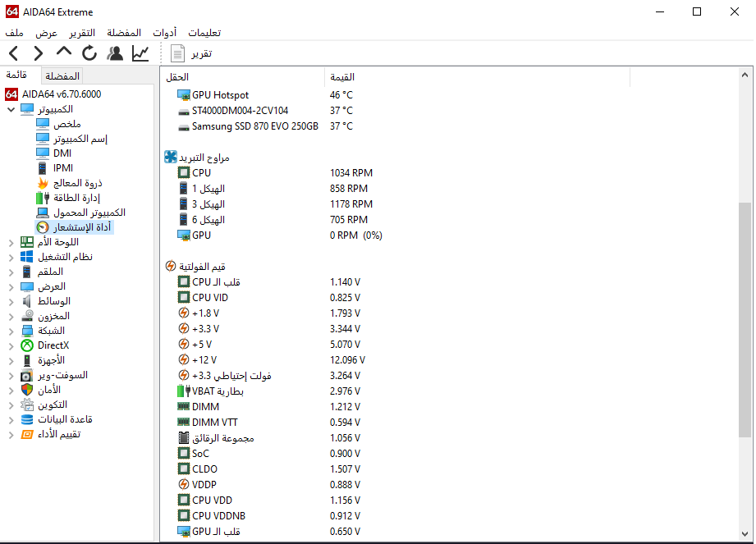The height and width of the screenshot is (544, 756).
Task: Click the الملقم server icon
Action: click(x=27, y=272)
